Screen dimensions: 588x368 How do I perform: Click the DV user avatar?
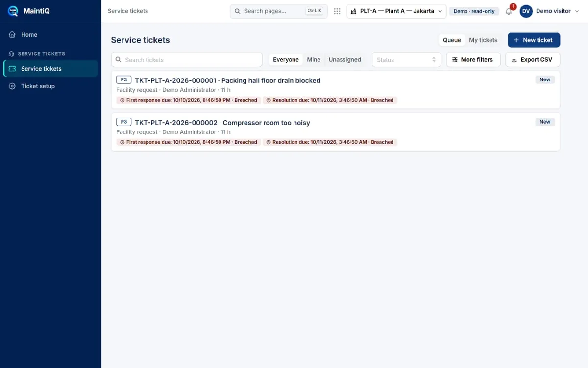point(526,11)
